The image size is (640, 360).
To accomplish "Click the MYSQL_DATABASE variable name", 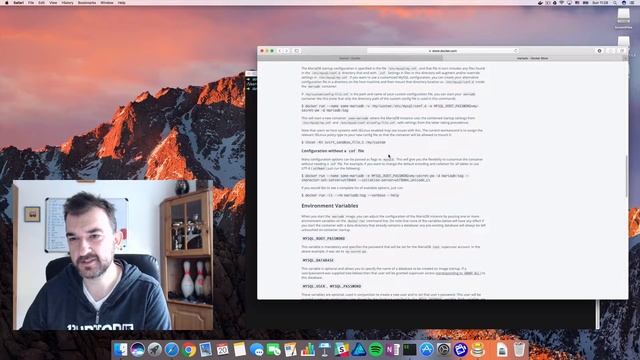I will [x=318, y=260].
